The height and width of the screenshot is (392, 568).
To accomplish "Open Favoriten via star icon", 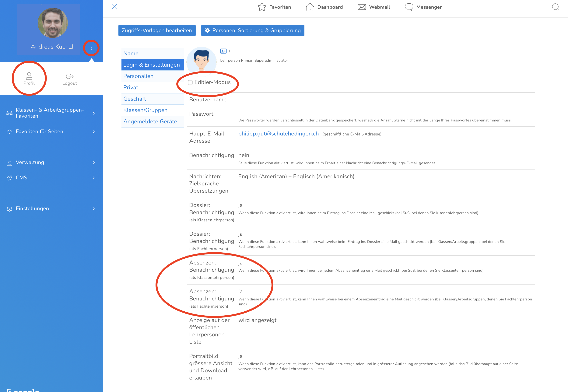I will [262, 7].
